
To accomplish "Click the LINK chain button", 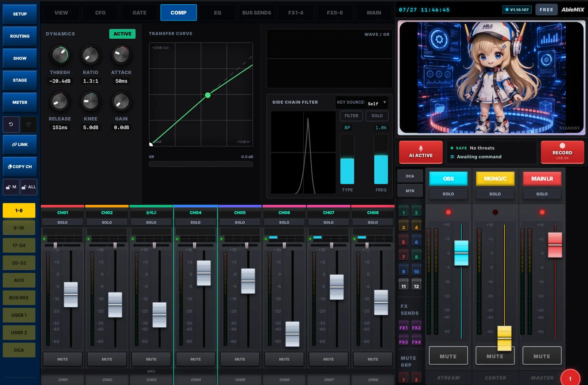I will click(x=20, y=144).
